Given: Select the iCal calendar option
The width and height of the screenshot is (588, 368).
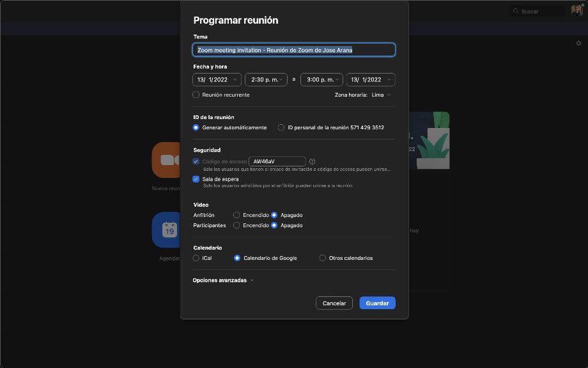Looking at the screenshot, I should pyautogui.click(x=196, y=258).
